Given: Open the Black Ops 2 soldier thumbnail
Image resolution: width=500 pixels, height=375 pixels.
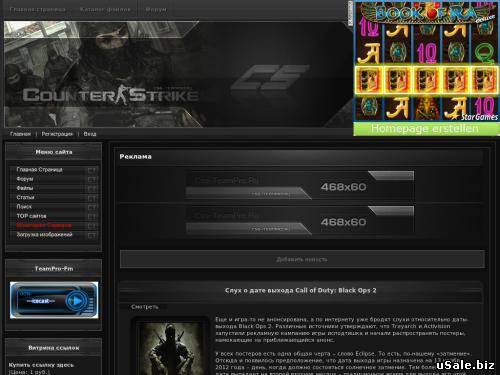Looking at the screenshot, I should (171, 347).
